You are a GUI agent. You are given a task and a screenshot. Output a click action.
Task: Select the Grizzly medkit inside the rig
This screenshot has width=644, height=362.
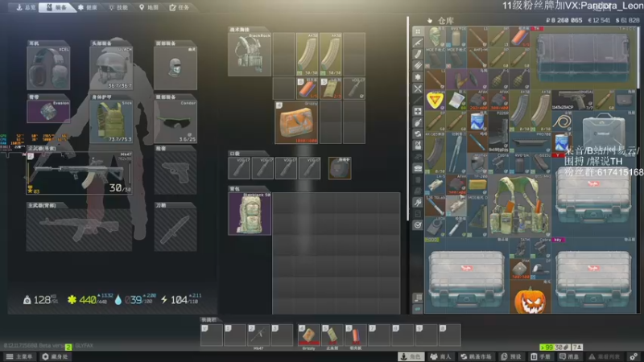[x=296, y=122]
